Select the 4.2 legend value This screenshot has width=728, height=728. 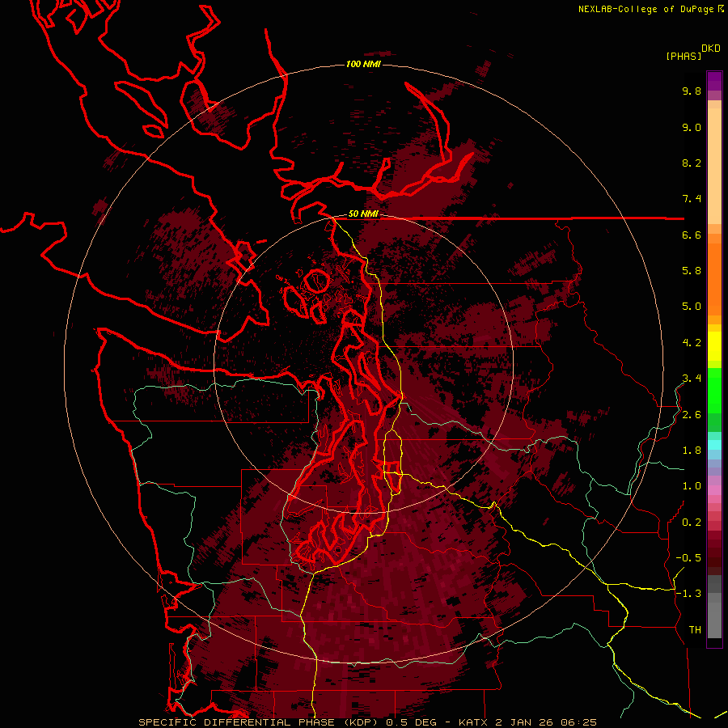pyautogui.click(x=692, y=343)
